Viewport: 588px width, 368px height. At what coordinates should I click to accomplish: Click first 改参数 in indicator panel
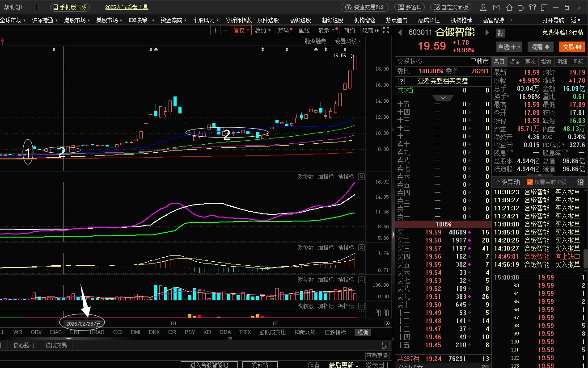(305, 176)
